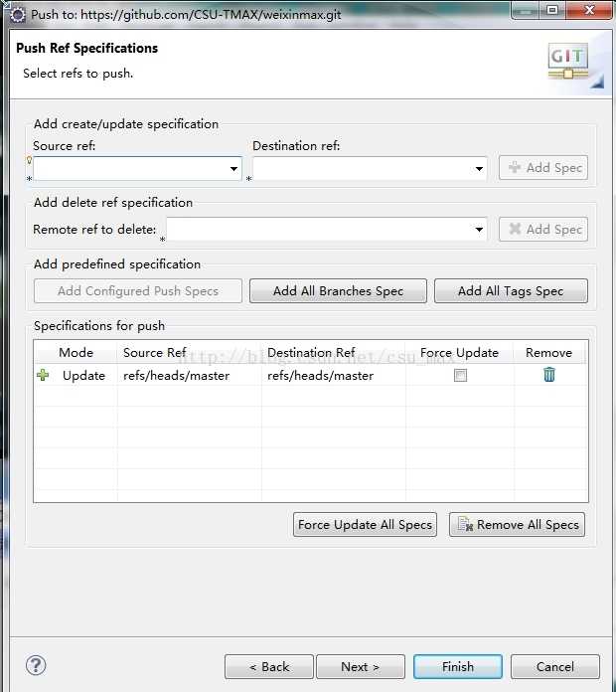Viewport: 616px width, 692px height.
Task: Proceed with the Next button
Action: [361, 666]
